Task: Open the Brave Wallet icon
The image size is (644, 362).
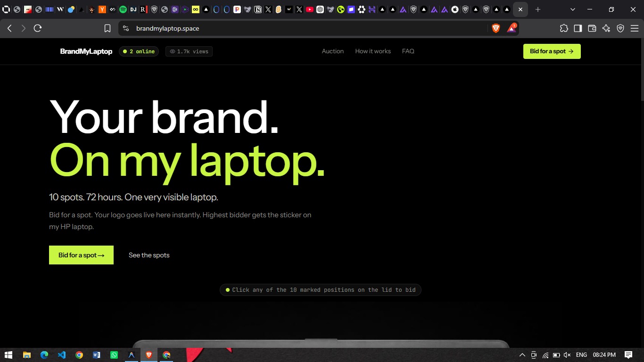Action: 592,28
